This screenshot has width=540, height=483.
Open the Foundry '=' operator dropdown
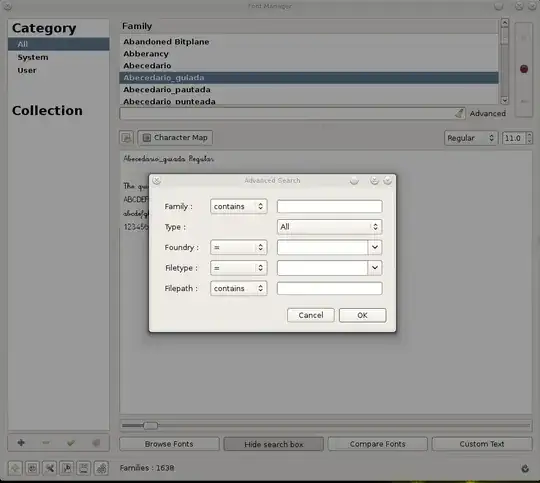coord(239,247)
